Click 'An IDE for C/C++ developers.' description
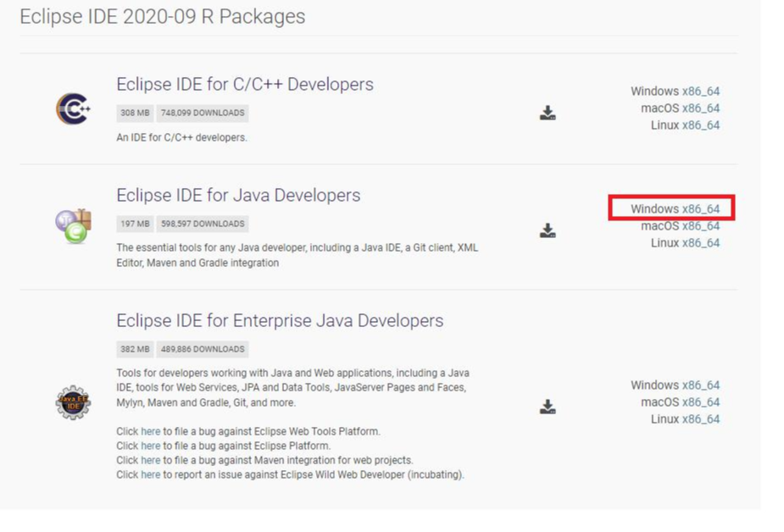 182,137
